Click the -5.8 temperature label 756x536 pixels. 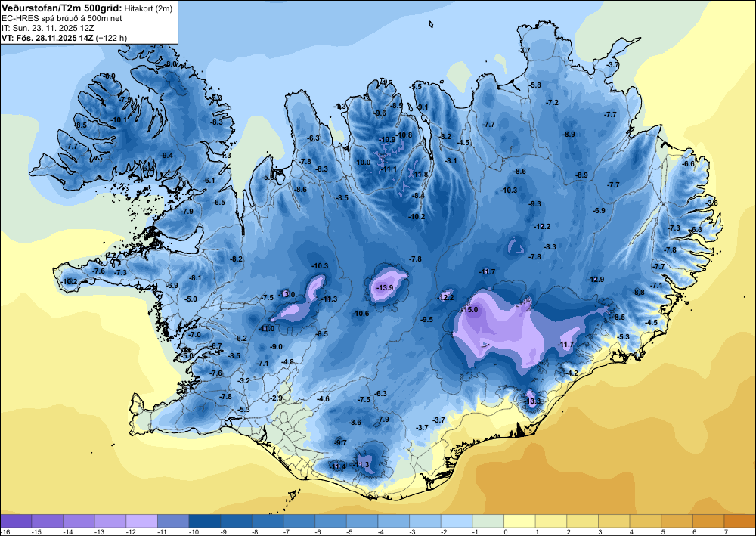pyautogui.click(x=534, y=85)
